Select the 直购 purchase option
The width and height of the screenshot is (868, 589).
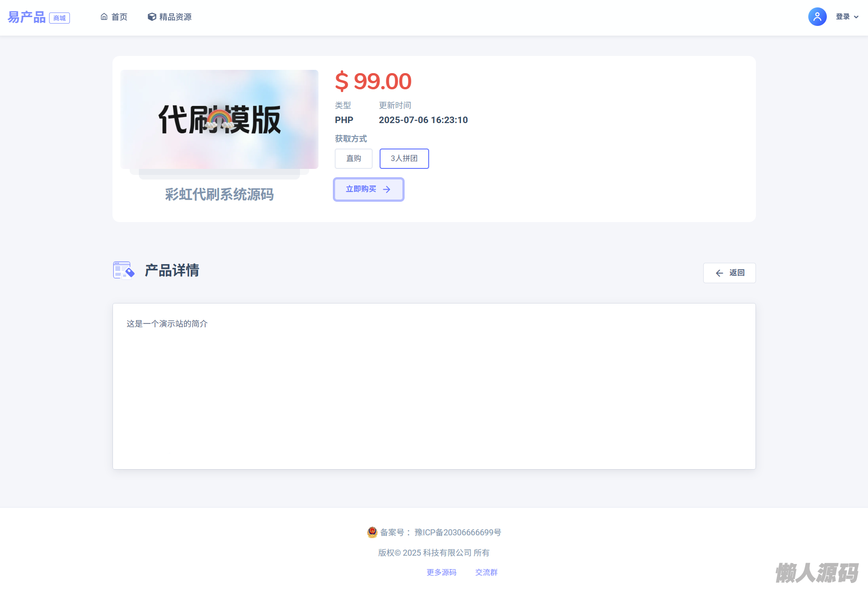click(354, 159)
